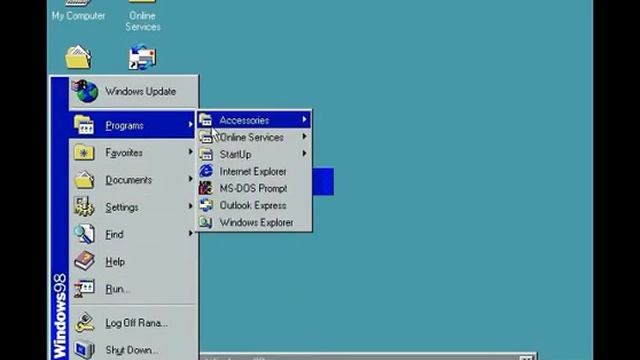Choose Help from the Start menu
This screenshot has height=360, width=640.
tap(133, 262)
